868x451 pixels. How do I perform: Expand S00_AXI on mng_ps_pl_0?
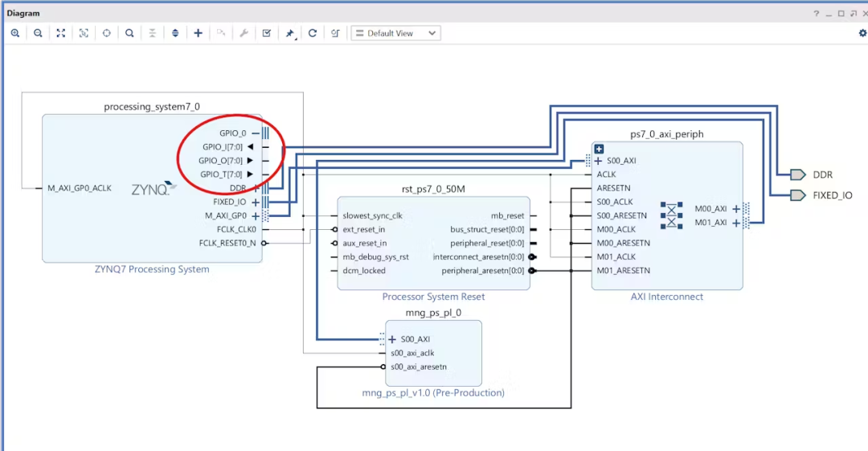[x=392, y=339]
